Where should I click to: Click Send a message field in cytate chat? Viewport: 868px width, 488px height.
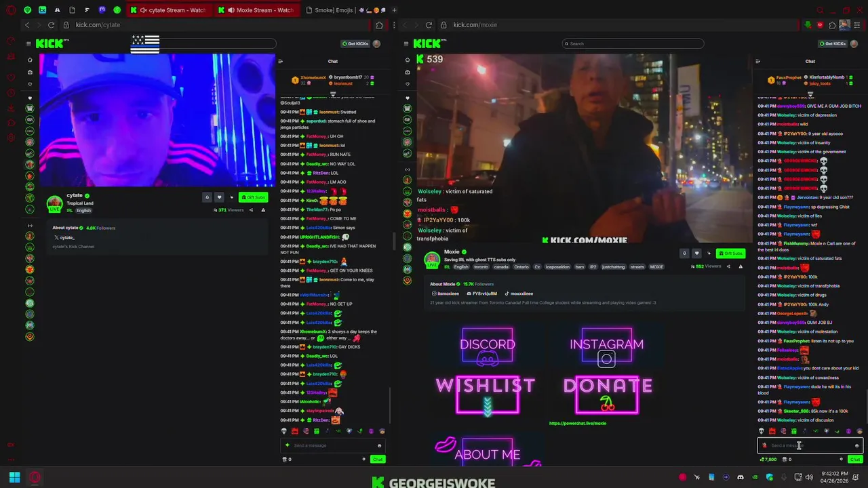click(x=333, y=445)
